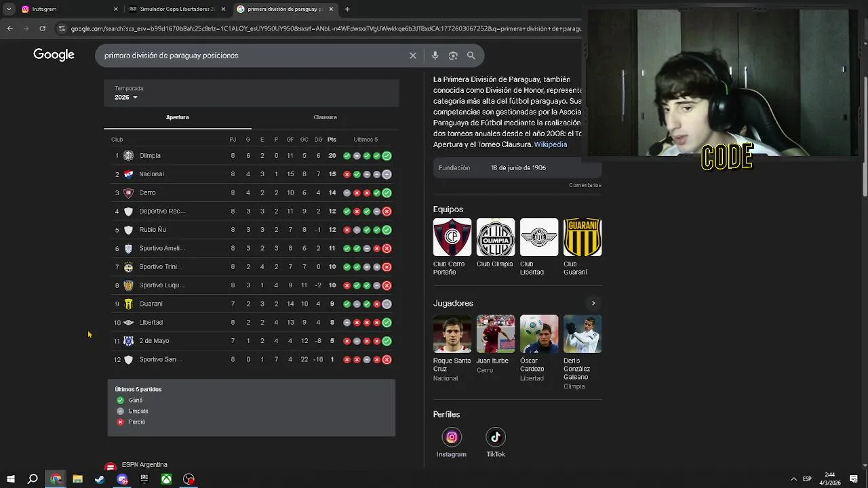Click Olimpia's 20 points value
Screen dimensions: 868x488
332,156
